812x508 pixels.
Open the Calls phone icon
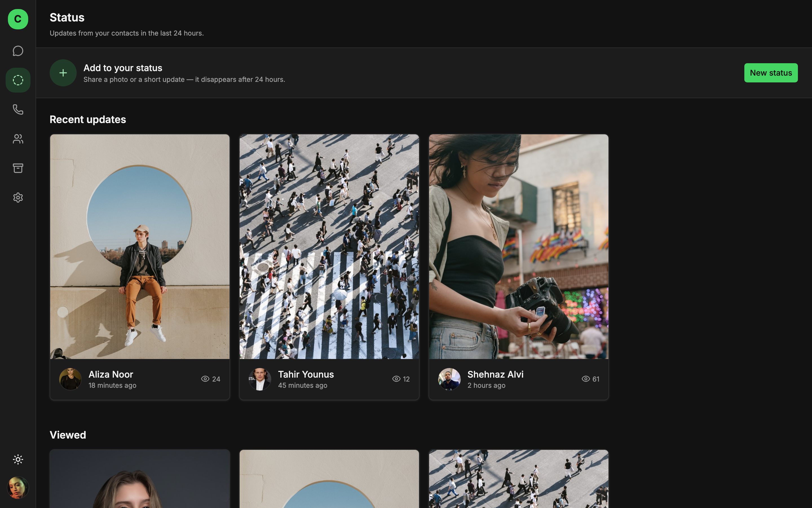point(18,110)
